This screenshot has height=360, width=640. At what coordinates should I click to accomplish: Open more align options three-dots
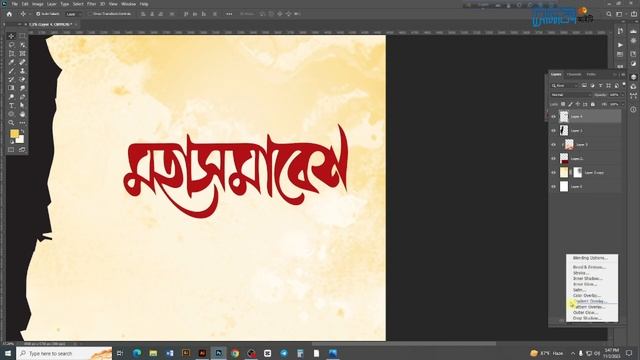[229, 14]
